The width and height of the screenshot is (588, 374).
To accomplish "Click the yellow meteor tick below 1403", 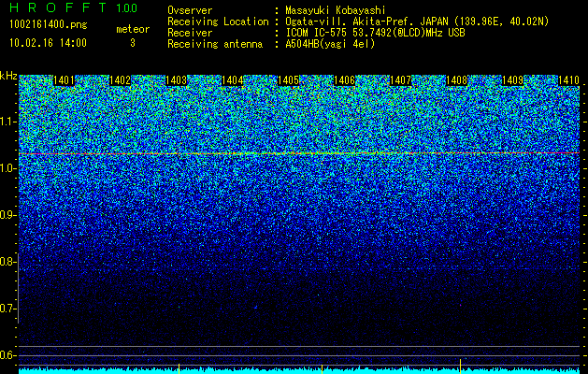I will tap(179, 368).
